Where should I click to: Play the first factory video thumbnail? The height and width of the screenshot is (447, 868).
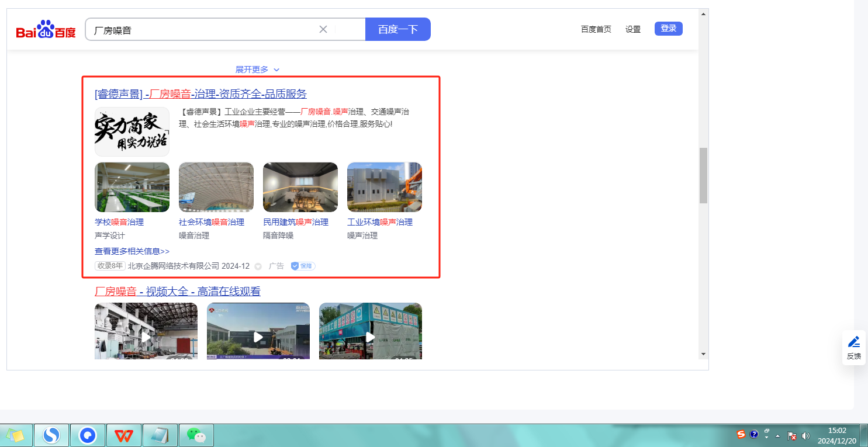coord(146,337)
